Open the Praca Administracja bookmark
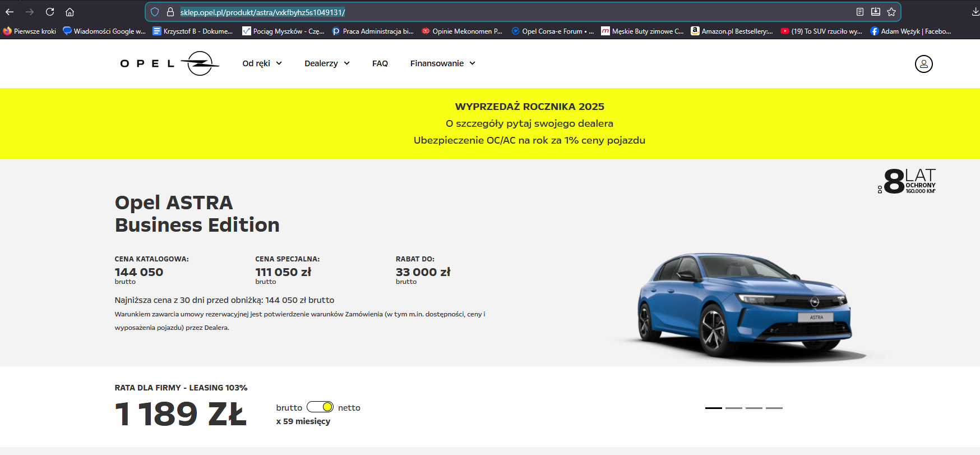Image resolution: width=980 pixels, height=455 pixels. click(373, 31)
